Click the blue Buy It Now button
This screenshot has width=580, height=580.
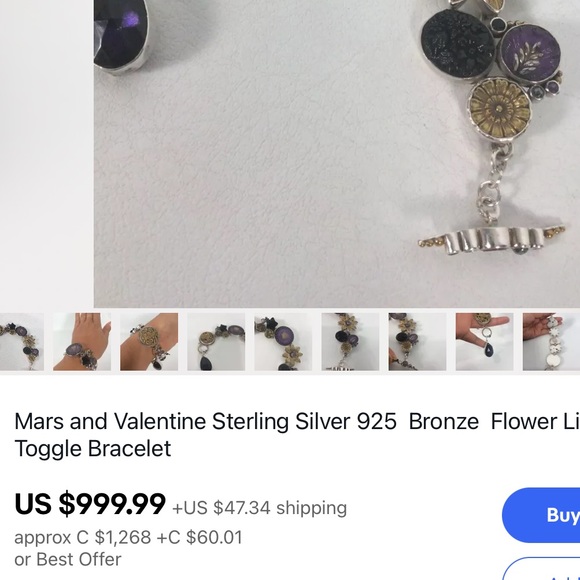pos(541,515)
